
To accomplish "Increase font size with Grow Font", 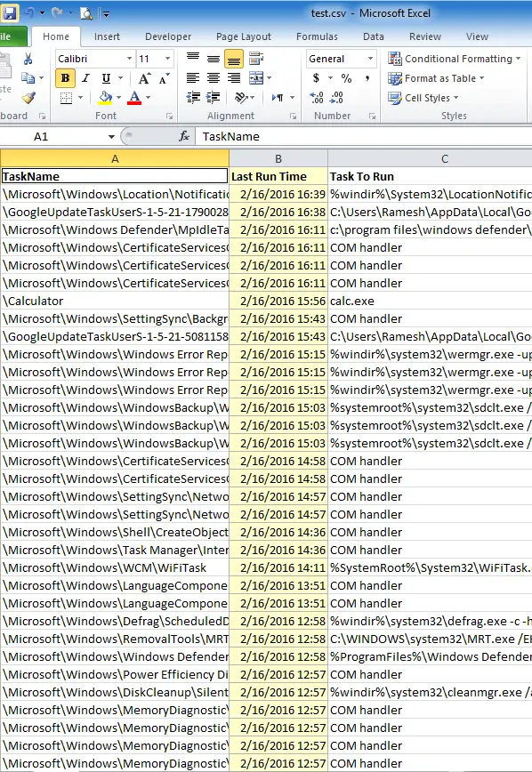I will 144,78.
